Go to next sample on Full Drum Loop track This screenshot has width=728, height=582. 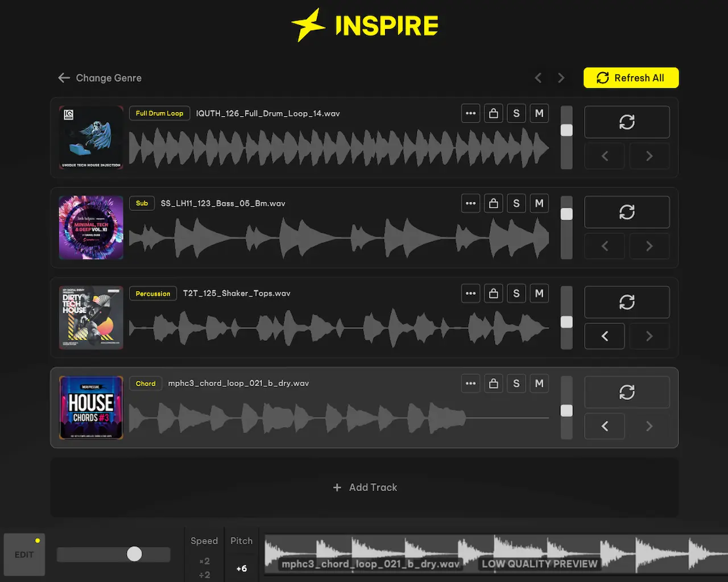(650, 156)
